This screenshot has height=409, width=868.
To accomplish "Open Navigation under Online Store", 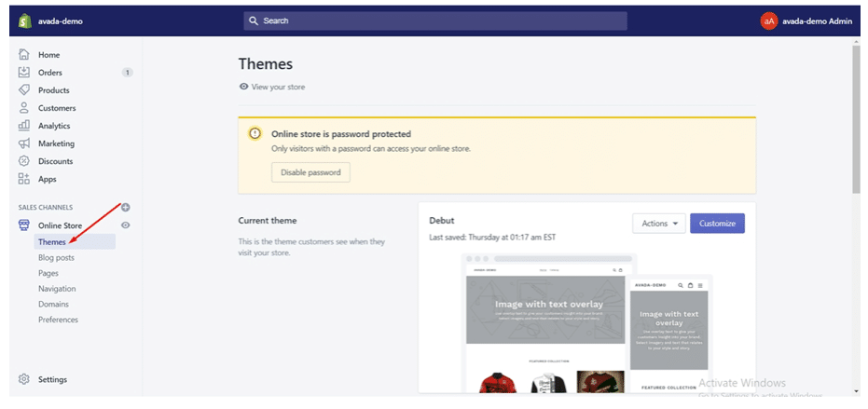I will click(x=57, y=288).
